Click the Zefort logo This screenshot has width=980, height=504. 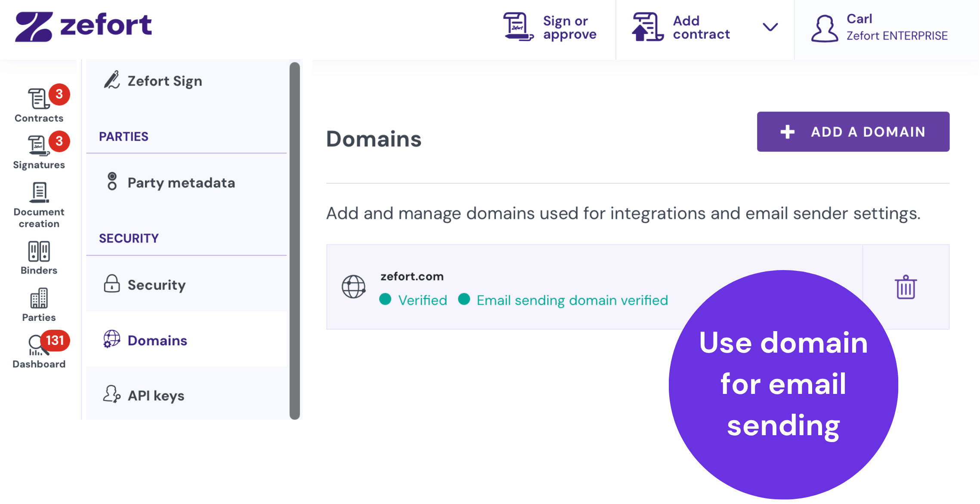[x=83, y=27]
